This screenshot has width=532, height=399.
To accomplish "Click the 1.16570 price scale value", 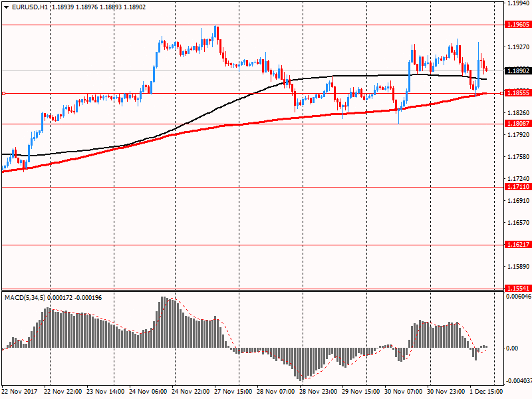I will pyautogui.click(x=518, y=223).
